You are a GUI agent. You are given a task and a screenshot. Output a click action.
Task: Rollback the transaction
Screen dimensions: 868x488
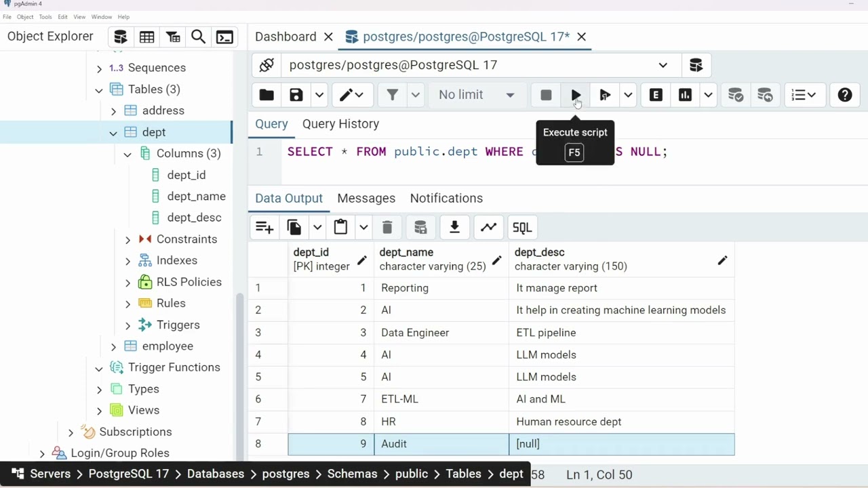[765, 95]
